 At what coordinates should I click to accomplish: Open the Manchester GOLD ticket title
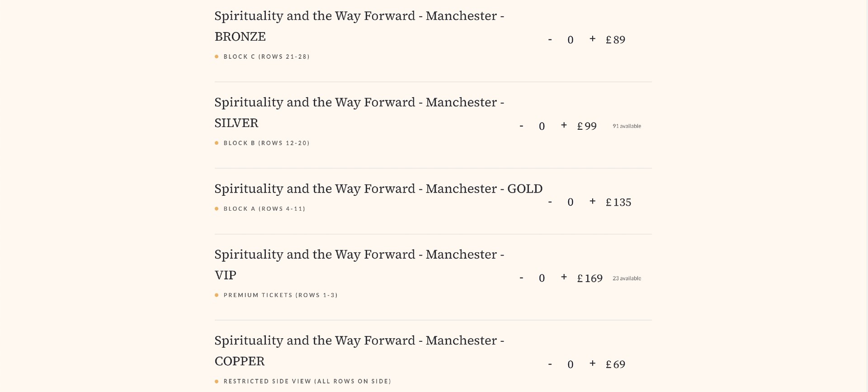coord(378,189)
